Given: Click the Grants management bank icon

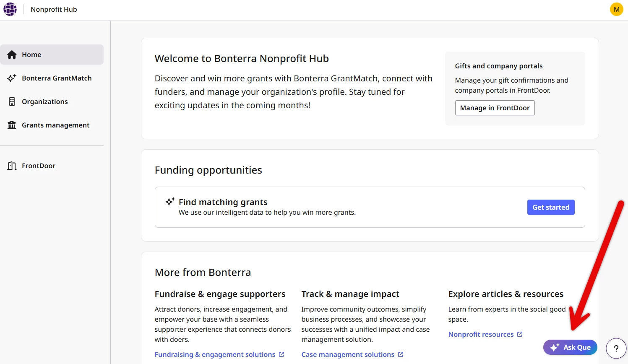Looking at the screenshot, I should [12, 125].
